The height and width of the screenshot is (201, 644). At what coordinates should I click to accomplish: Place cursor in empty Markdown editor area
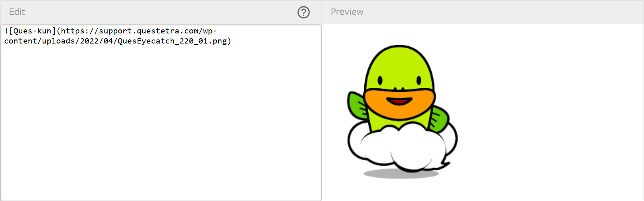(161, 121)
